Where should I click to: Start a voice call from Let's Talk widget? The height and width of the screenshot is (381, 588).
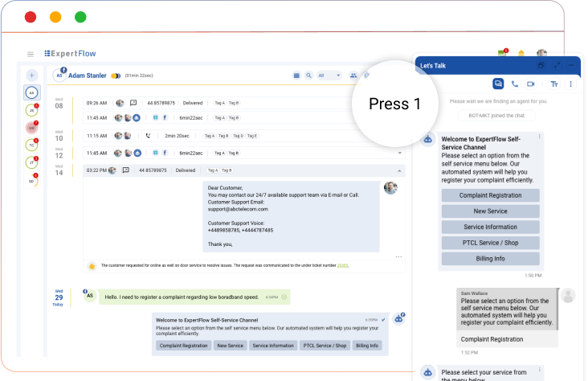click(515, 84)
